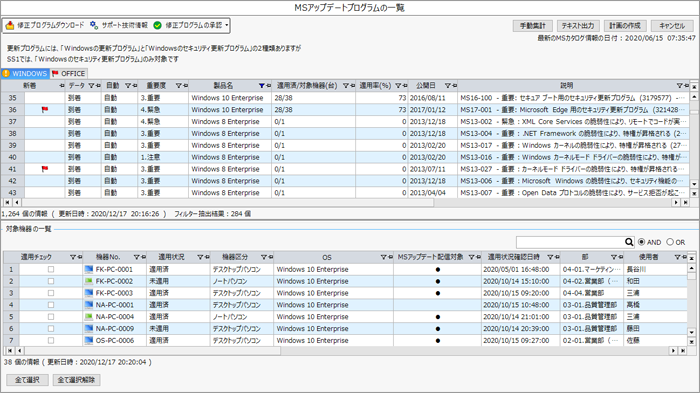Open filter for 適用済/対象機器(台) column
The height and width of the screenshot is (393, 700).
point(346,85)
